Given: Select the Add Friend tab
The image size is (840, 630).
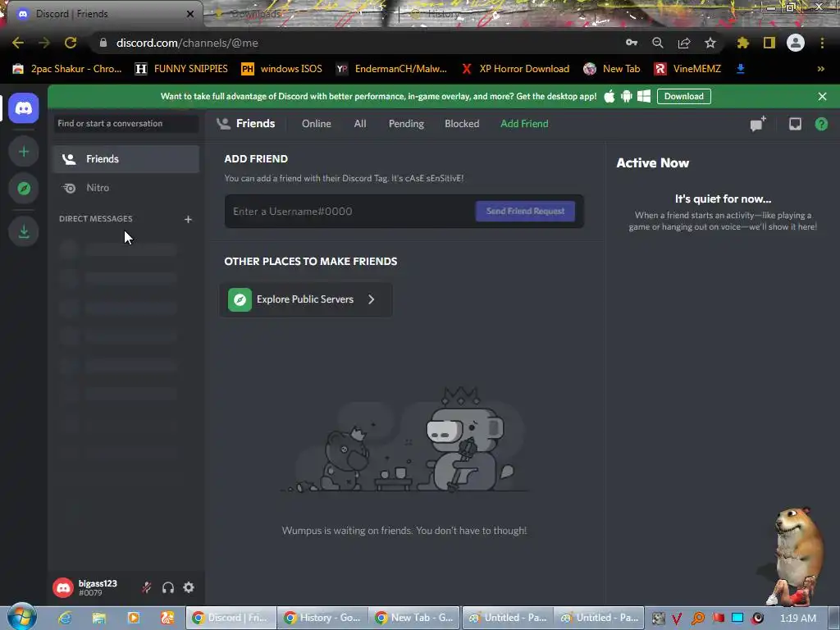Looking at the screenshot, I should tap(524, 124).
